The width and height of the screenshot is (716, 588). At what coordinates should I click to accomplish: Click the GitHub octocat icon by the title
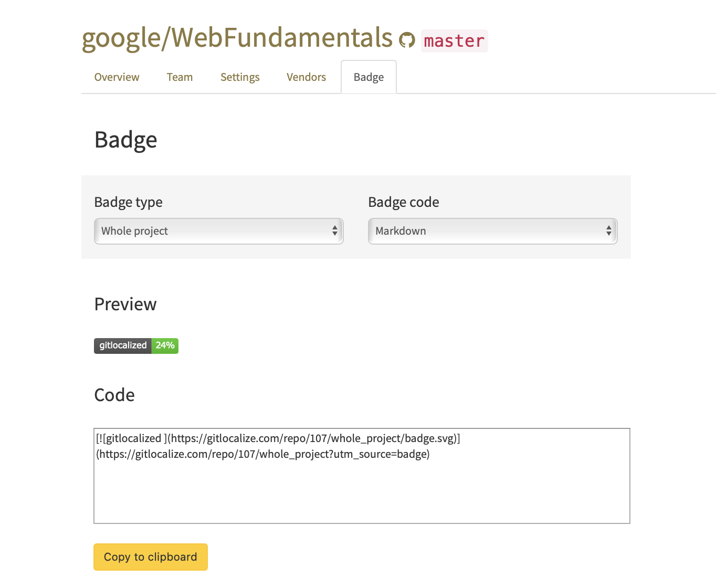[x=407, y=40]
